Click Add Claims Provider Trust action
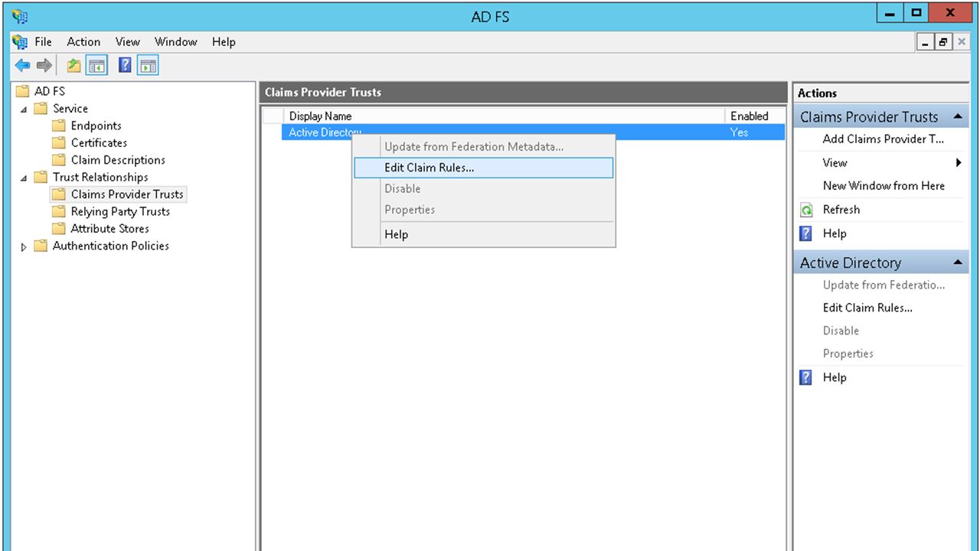 tap(884, 139)
